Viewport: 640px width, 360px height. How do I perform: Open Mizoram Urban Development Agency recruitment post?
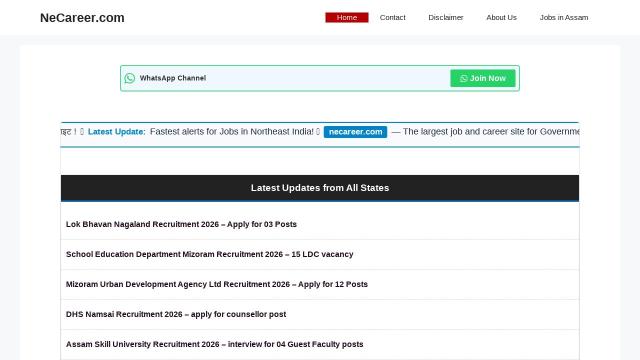(217, 284)
